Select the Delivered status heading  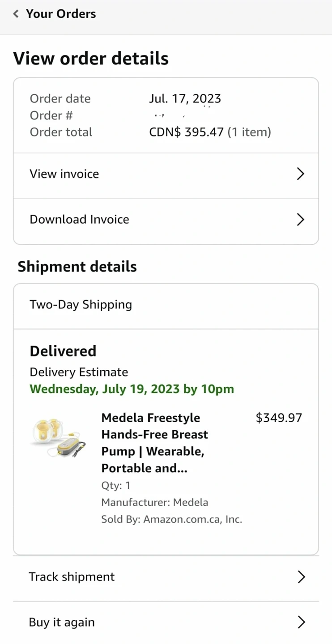63,351
